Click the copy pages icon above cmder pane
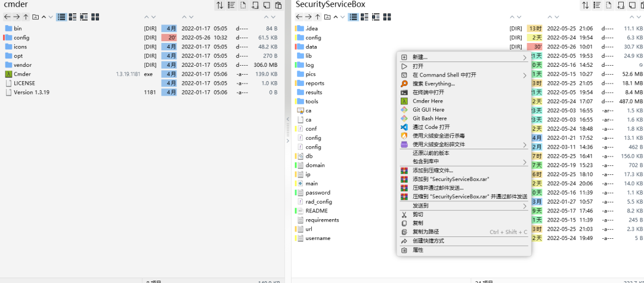 pyautogui.click(x=267, y=5)
